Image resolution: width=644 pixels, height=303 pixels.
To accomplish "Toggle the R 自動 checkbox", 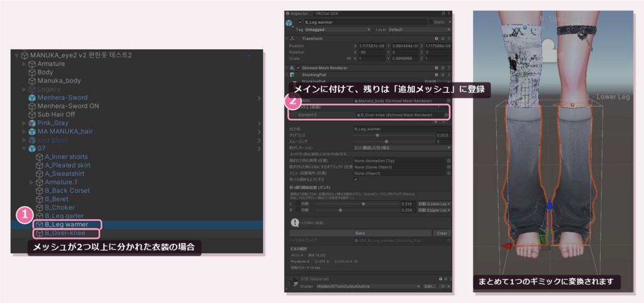I will [297, 210].
